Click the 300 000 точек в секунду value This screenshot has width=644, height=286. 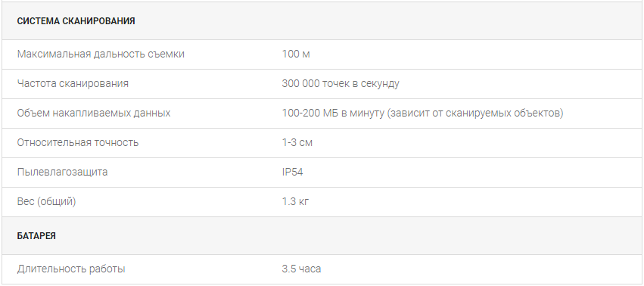[x=341, y=84]
